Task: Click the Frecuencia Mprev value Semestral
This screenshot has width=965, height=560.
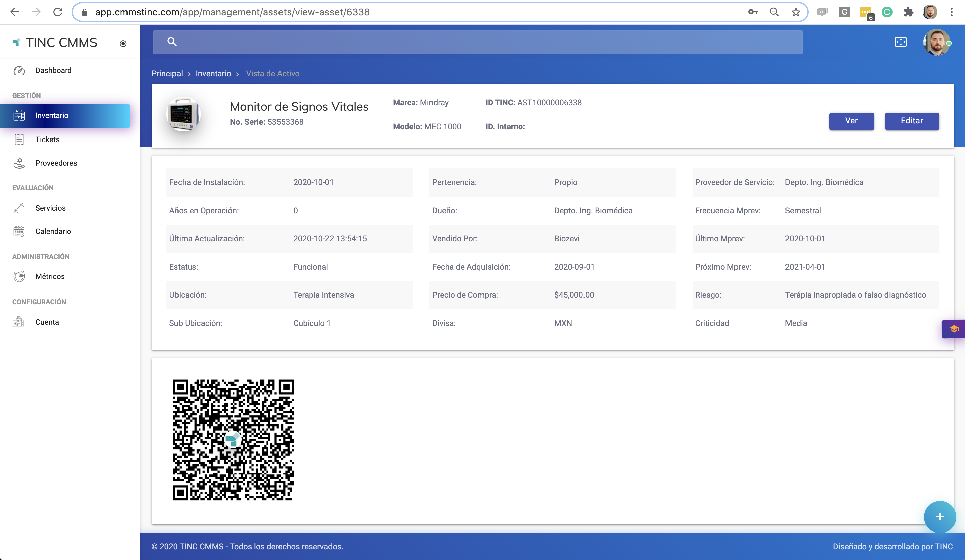Action: [x=803, y=211]
